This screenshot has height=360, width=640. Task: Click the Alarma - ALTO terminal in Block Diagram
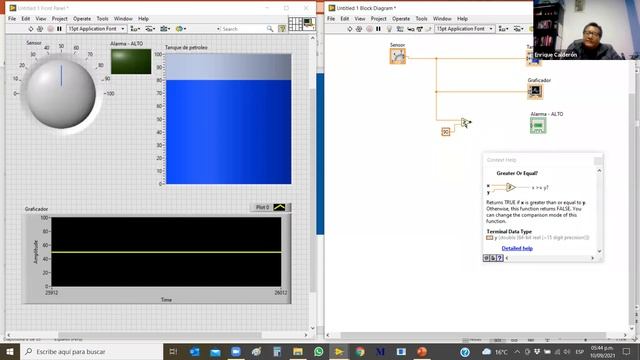pyautogui.click(x=538, y=125)
